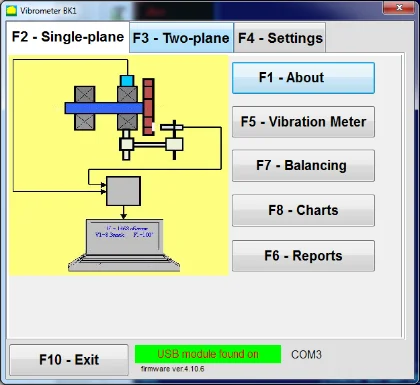Open F8 - Charts view

tap(303, 211)
